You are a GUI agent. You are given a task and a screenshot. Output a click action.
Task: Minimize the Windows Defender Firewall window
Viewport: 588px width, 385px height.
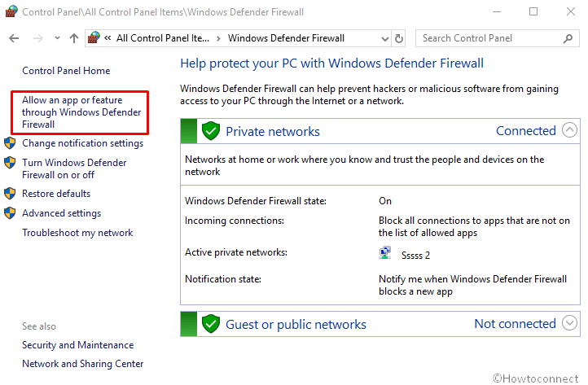(497, 11)
